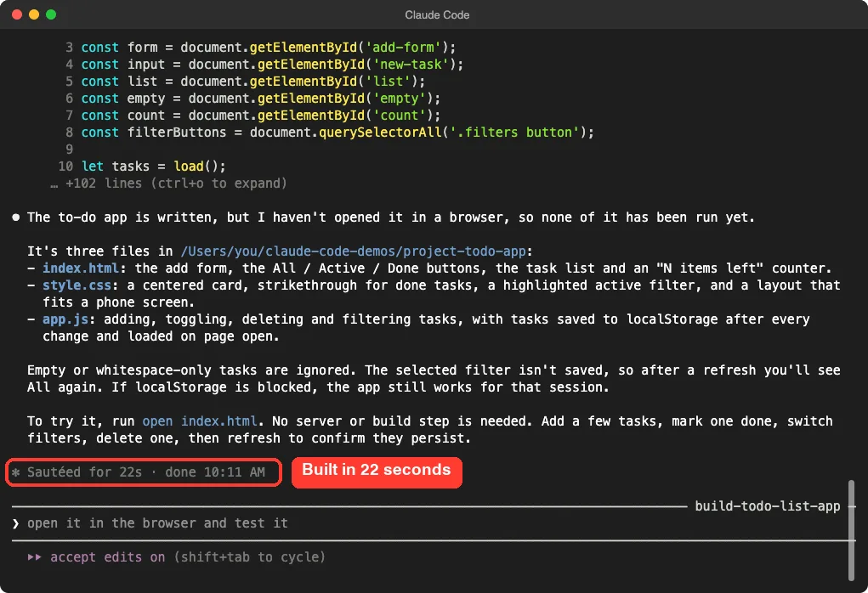Click the double-arrow icon beside 'accept edits on'

(x=34, y=557)
